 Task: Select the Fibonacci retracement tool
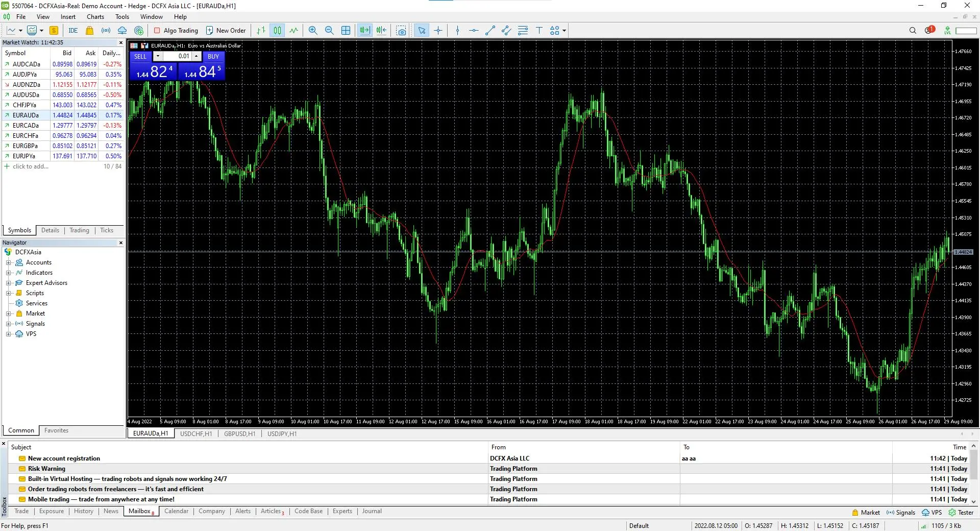pyautogui.click(x=523, y=31)
